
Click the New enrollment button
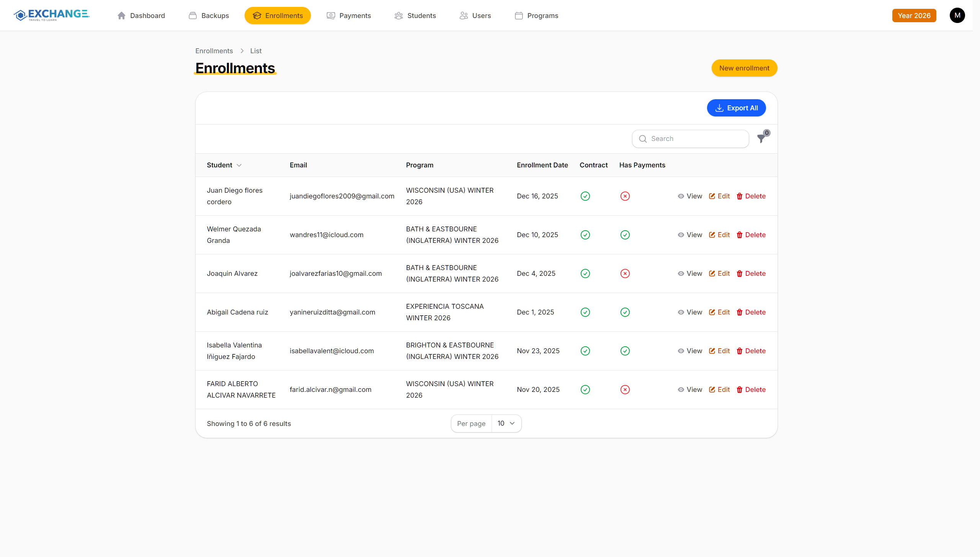(x=744, y=68)
